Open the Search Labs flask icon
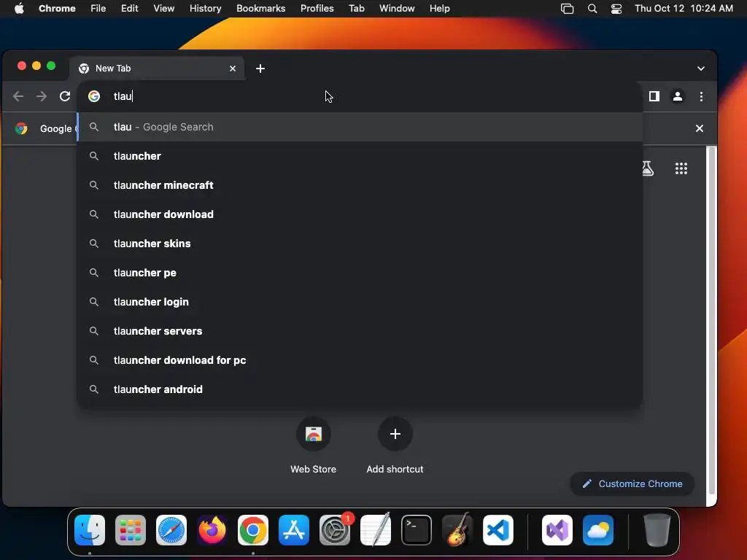The image size is (747, 560). [x=647, y=168]
